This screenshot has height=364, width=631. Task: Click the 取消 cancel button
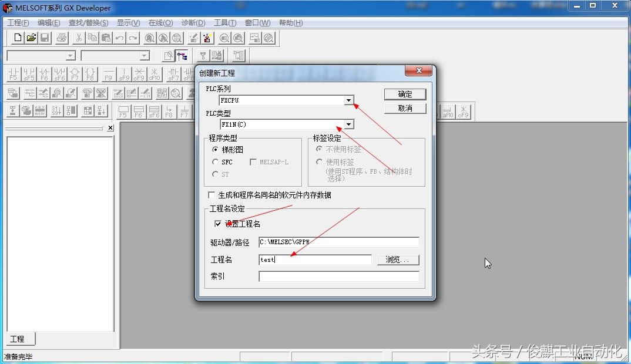(405, 108)
